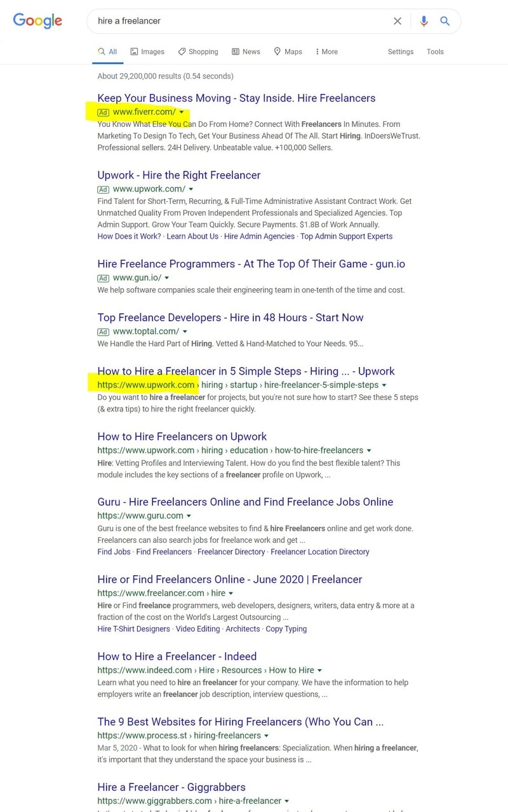508x812 pixels.
Task: Open search Settings
Action: (401, 51)
